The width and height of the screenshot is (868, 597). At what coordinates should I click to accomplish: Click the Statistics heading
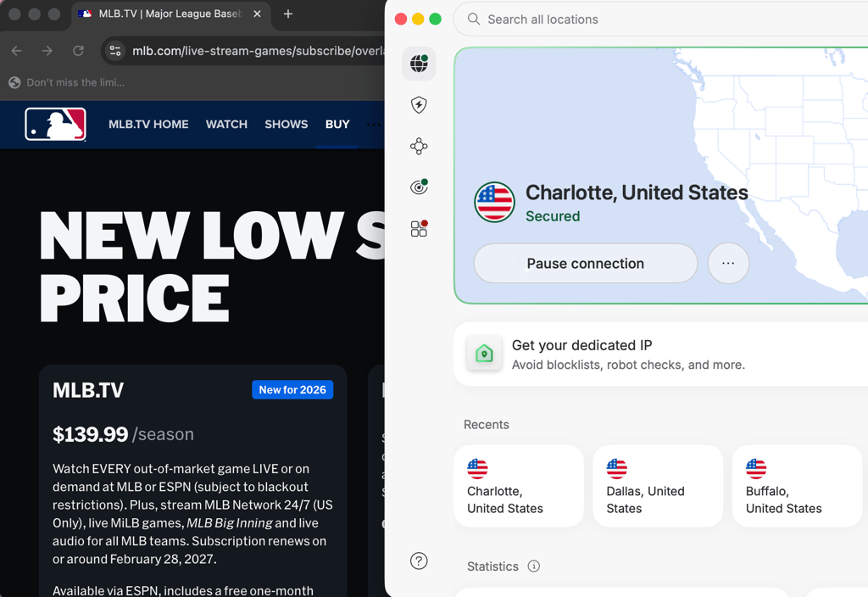(492, 566)
